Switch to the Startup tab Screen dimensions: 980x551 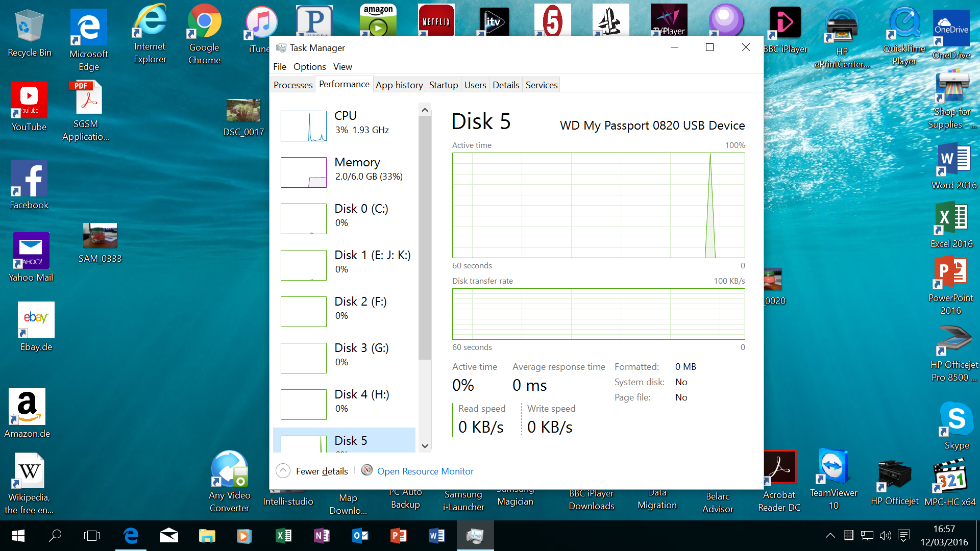443,85
